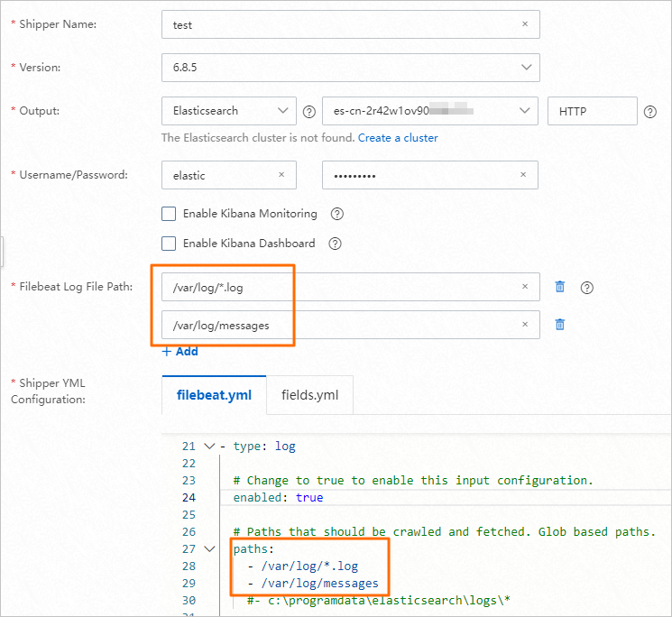This screenshot has height=617, width=672.
Task: Enable Kibana Dashboard checkbox
Action: click(169, 244)
